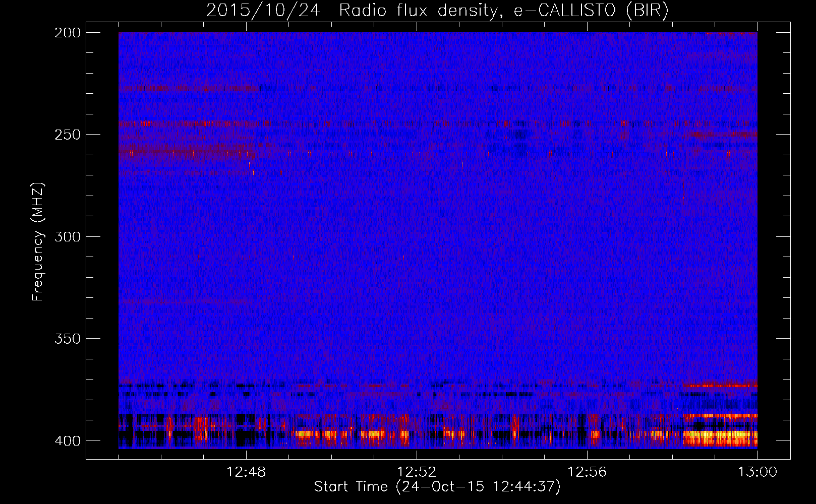The width and height of the screenshot is (816, 504).
Task: Click the 12:48 time tick label
Action: click(x=246, y=472)
